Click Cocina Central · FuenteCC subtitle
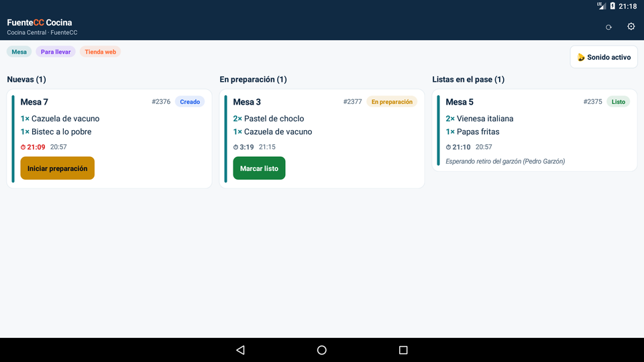 (42, 32)
